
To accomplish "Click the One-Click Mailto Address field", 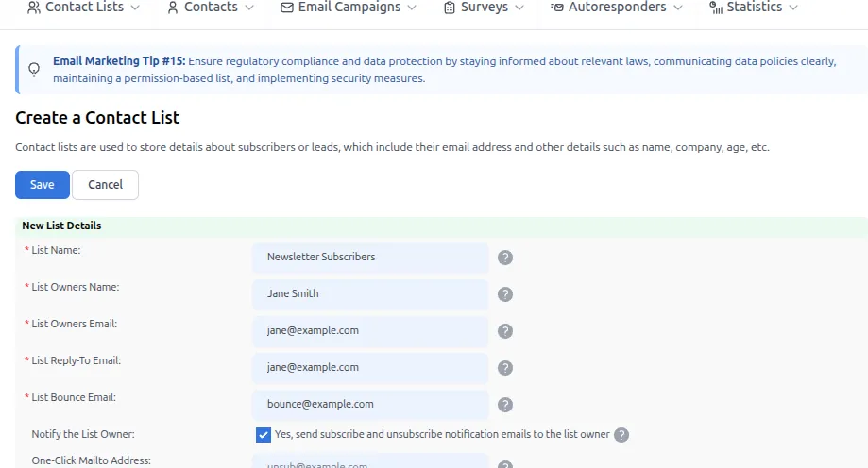I will tap(370, 461).
